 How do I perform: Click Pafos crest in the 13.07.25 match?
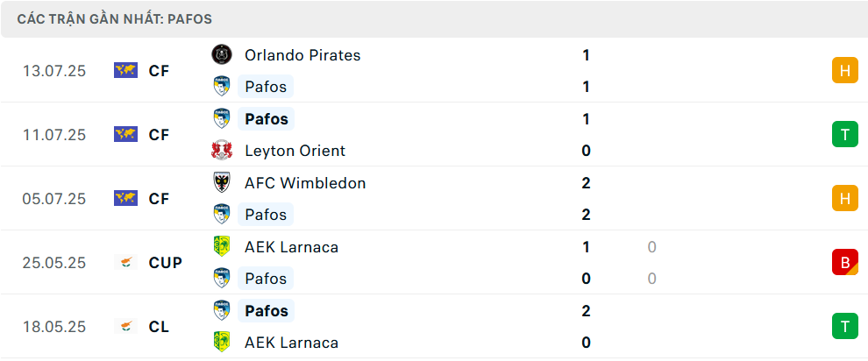(222, 86)
